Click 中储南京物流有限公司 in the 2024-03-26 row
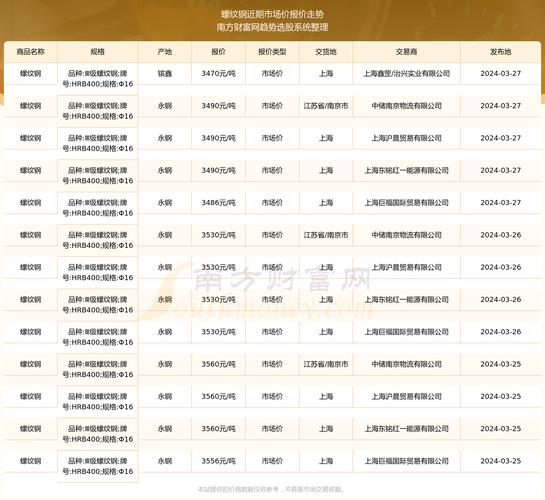This screenshot has height=500, width=545. 406,235
